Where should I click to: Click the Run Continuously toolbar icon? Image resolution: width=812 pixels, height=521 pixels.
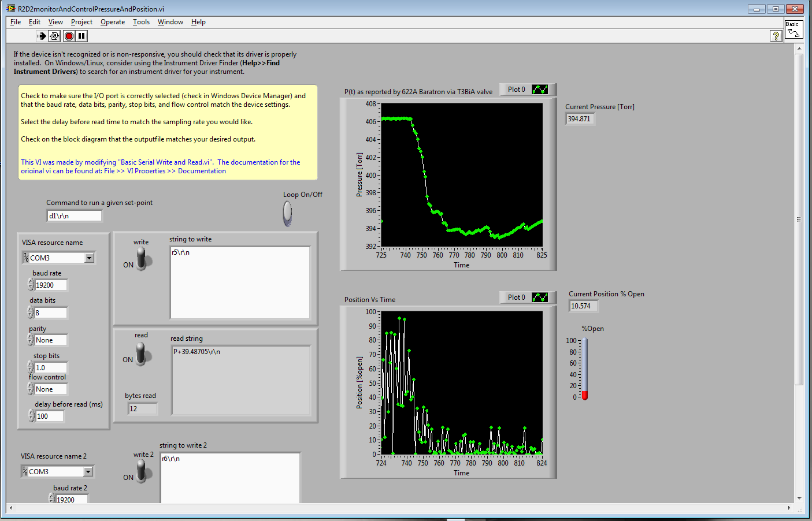[54, 36]
